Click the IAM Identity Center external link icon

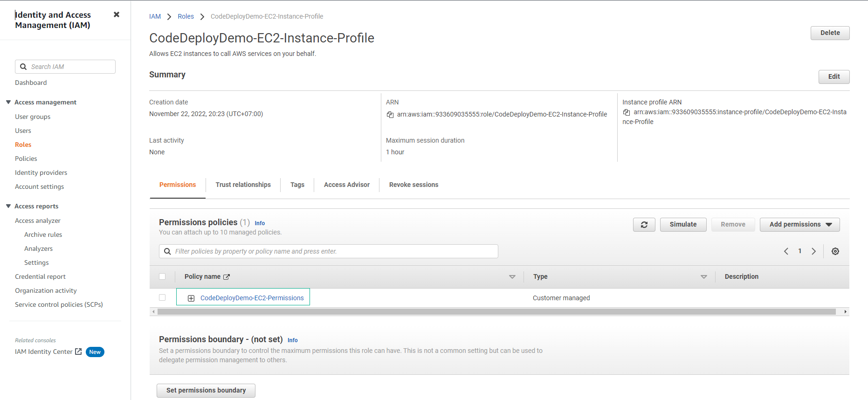(x=78, y=352)
